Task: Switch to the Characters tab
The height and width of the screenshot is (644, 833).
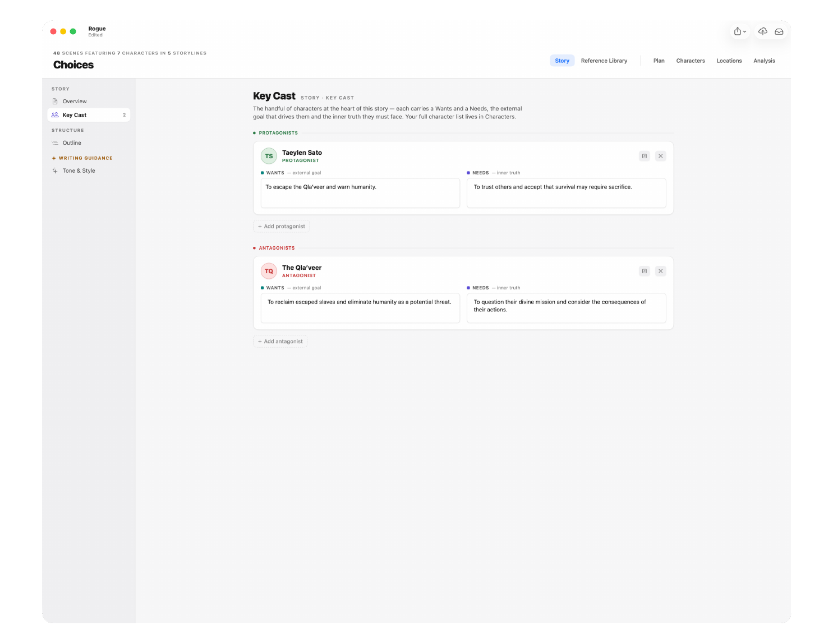Action: [x=691, y=61]
